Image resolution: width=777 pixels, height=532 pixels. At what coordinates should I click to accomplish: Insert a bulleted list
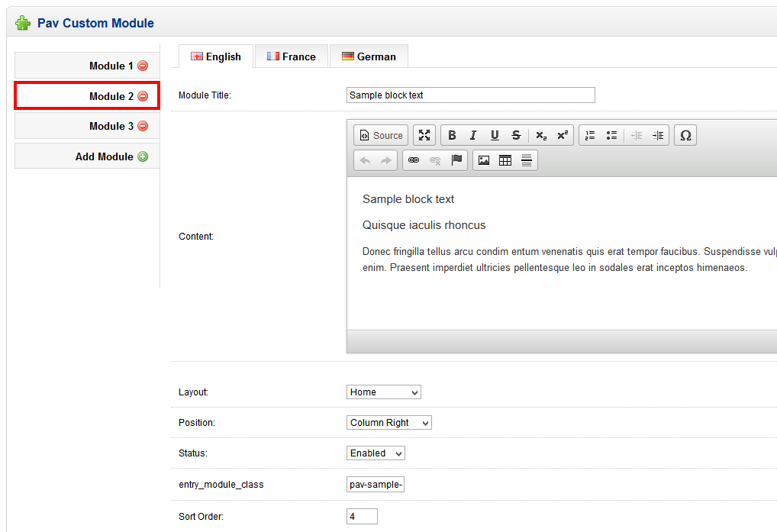click(611, 135)
